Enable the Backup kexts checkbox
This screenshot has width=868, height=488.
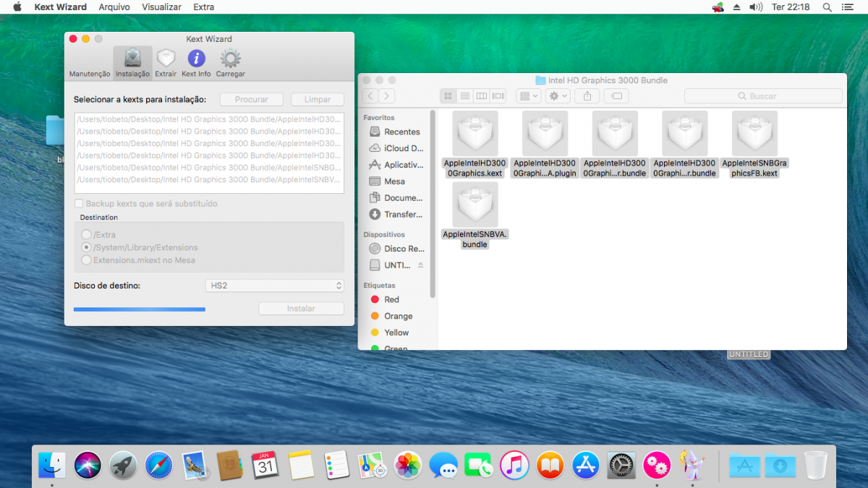[80, 204]
